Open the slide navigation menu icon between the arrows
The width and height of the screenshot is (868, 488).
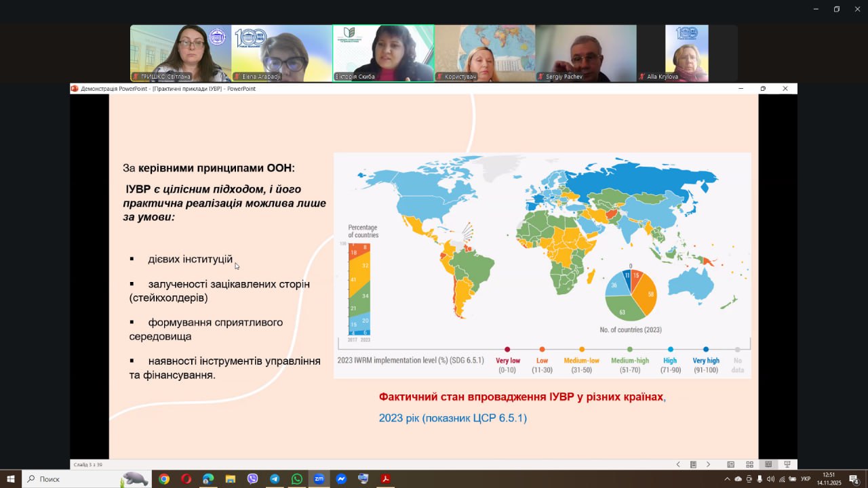pyautogui.click(x=693, y=464)
